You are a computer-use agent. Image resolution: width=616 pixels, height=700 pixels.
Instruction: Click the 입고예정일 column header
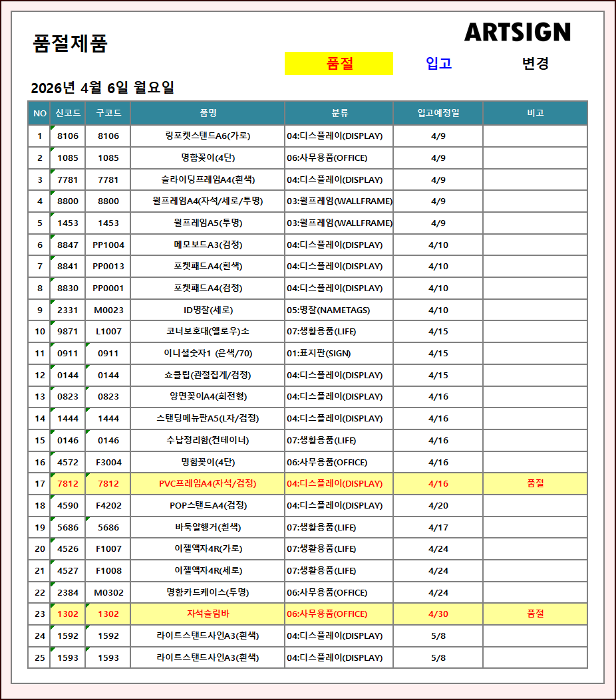point(438,113)
